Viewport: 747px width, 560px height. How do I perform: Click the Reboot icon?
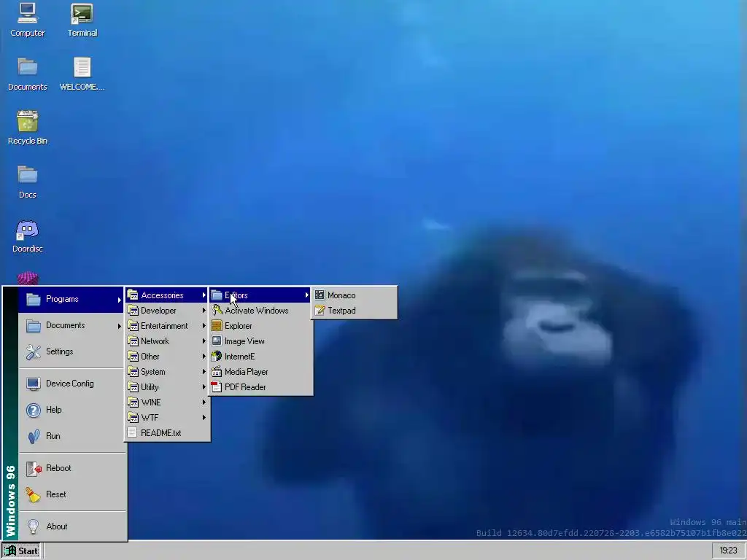[x=34, y=469]
